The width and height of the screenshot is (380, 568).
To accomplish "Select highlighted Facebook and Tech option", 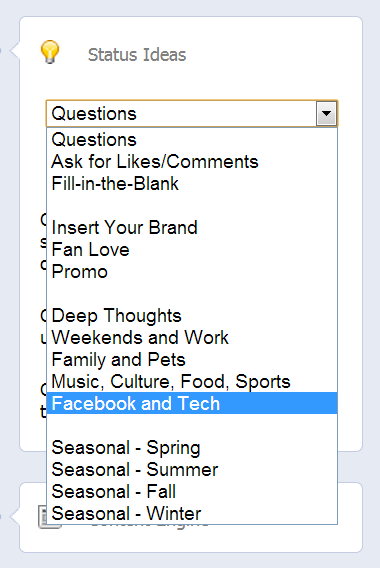I will click(192, 403).
